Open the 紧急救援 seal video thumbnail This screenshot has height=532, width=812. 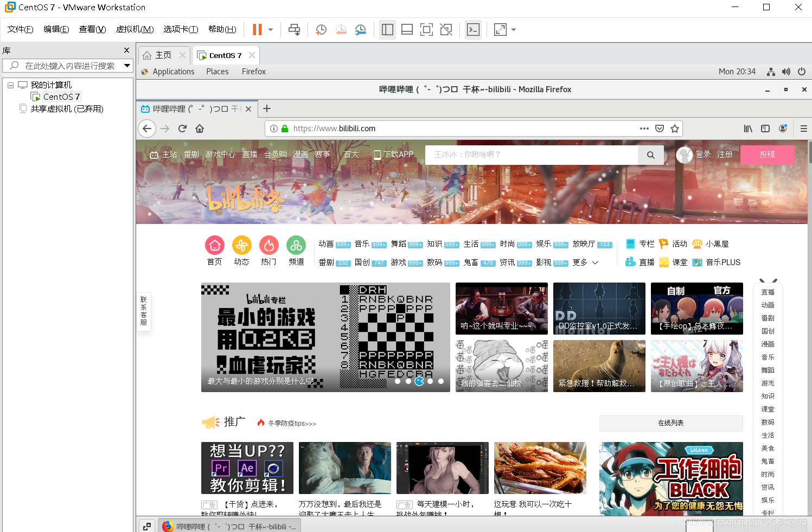[x=599, y=366]
